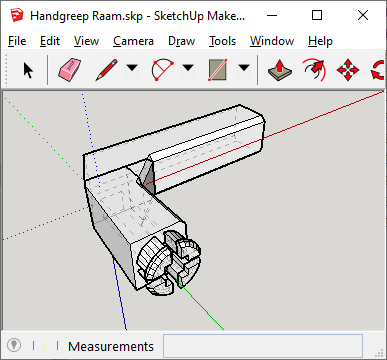This screenshot has height=360, width=387.
Task: Open the Window menu
Action: pyautogui.click(x=272, y=41)
